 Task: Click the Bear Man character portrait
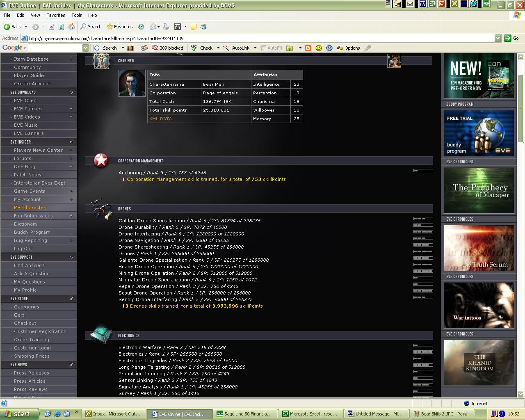(132, 83)
